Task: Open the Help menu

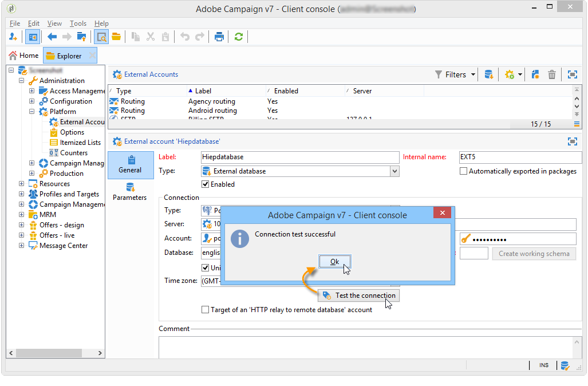Action: coord(101,23)
